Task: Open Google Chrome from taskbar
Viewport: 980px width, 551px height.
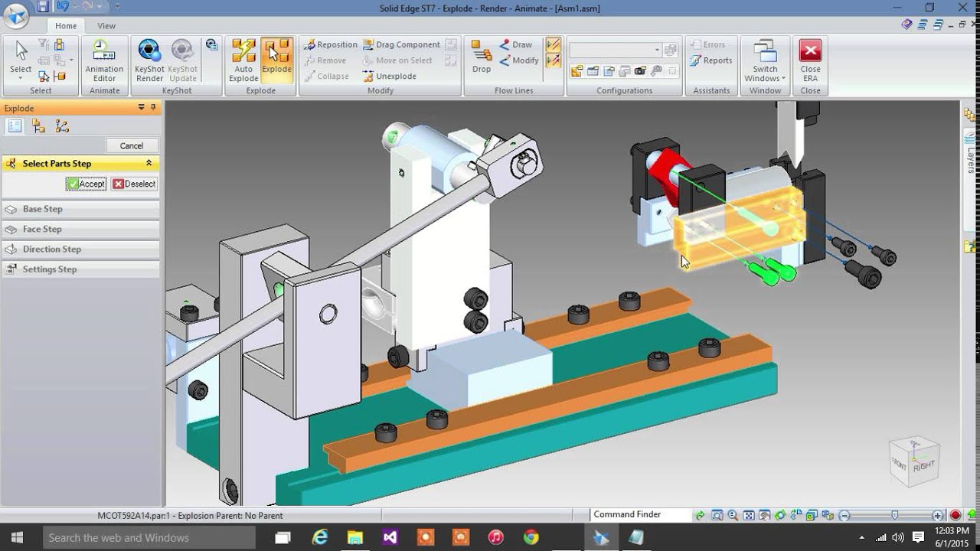Action: (531, 538)
